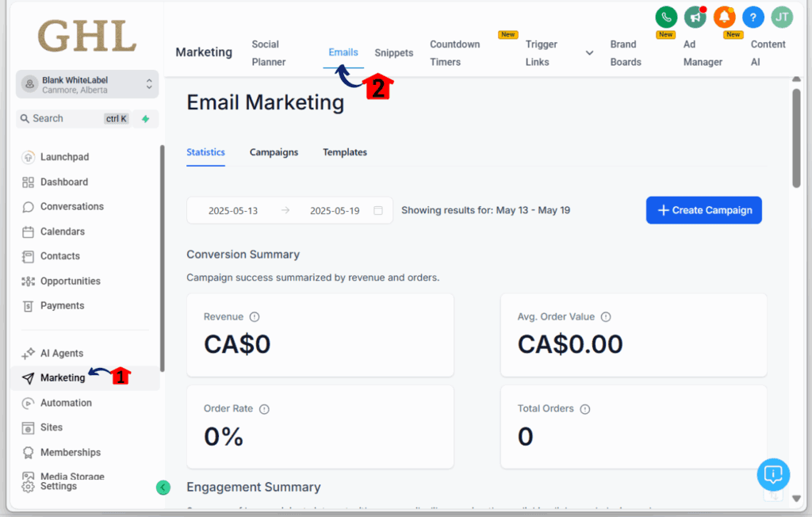
Task: Click the Create Campaign button
Action: tap(703, 210)
